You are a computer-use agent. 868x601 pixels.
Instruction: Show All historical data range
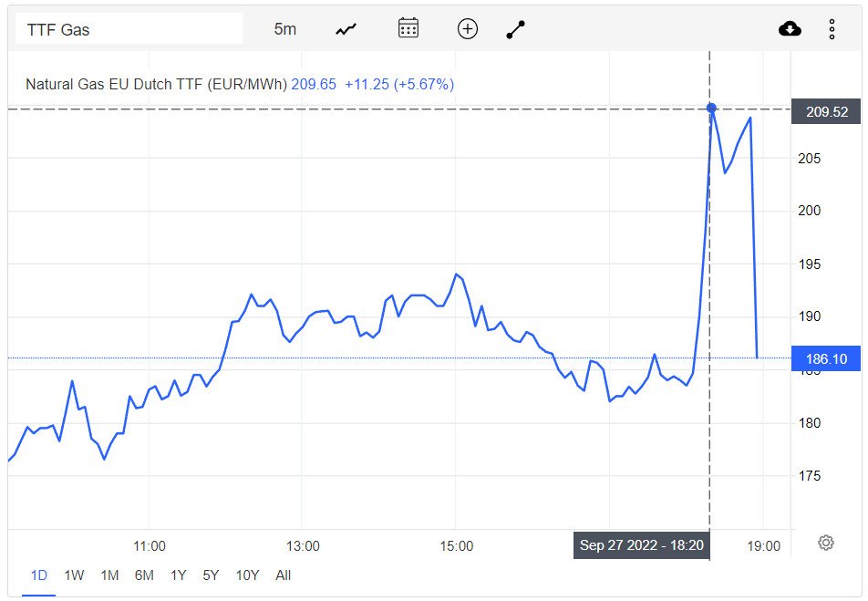(x=283, y=575)
